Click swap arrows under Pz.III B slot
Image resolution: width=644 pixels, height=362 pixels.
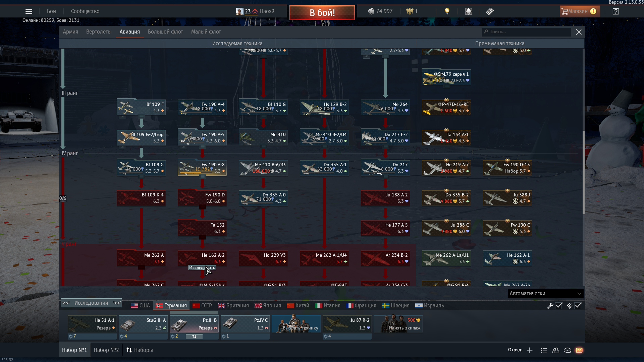coord(194,336)
